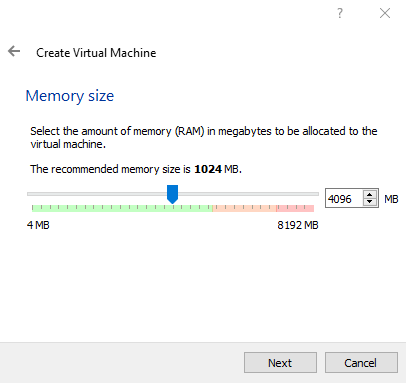This screenshot has height=383, width=406.
Task: Cancel the virtual machine creation
Action: coord(361,363)
